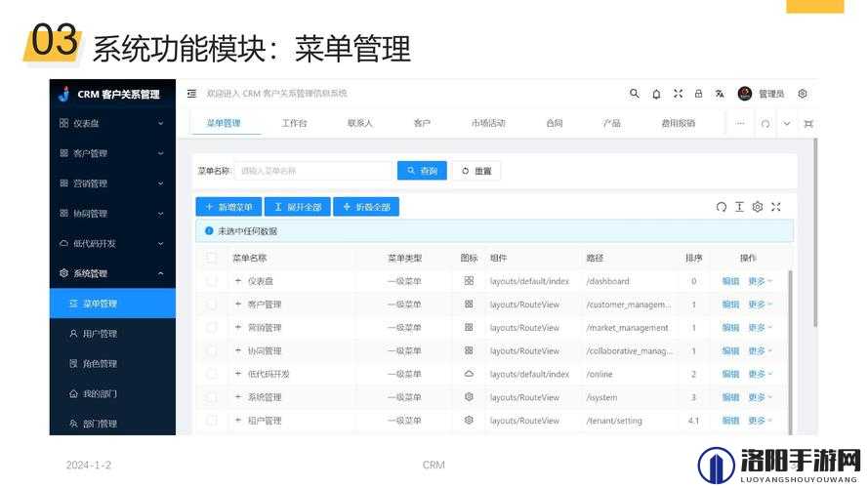868x488 pixels.
Task: Open table column settings gear icon
Action: [x=758, y=207]
